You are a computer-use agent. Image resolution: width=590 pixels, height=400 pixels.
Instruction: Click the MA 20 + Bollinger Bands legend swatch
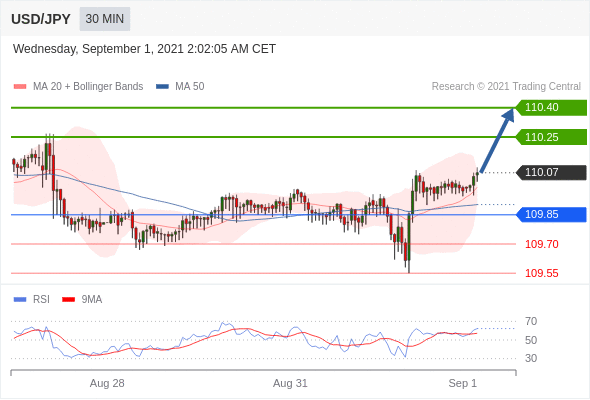(x=20, y=87)
